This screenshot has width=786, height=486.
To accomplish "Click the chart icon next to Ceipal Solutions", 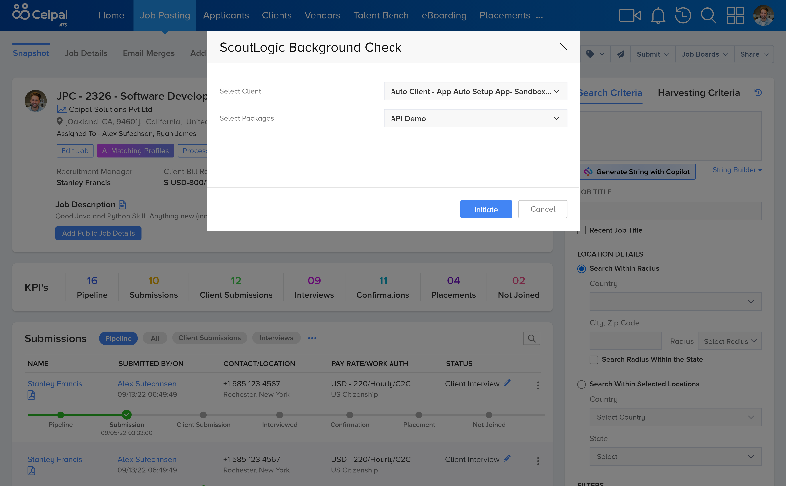I will click(61, 109).
